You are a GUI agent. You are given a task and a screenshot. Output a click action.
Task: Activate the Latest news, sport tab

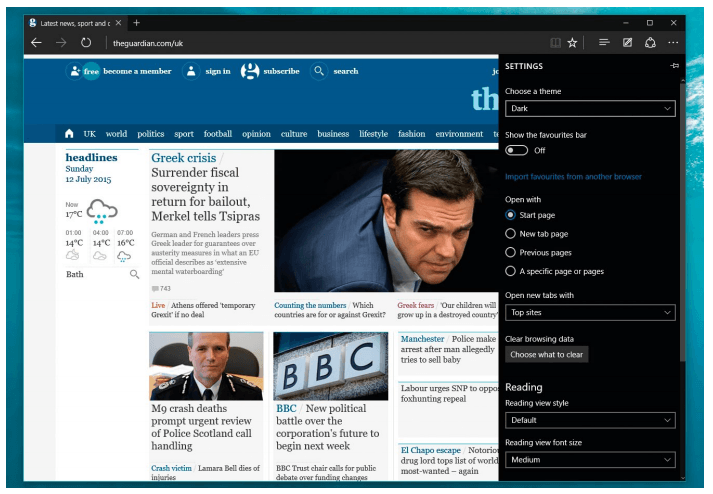tap(75, 23)
